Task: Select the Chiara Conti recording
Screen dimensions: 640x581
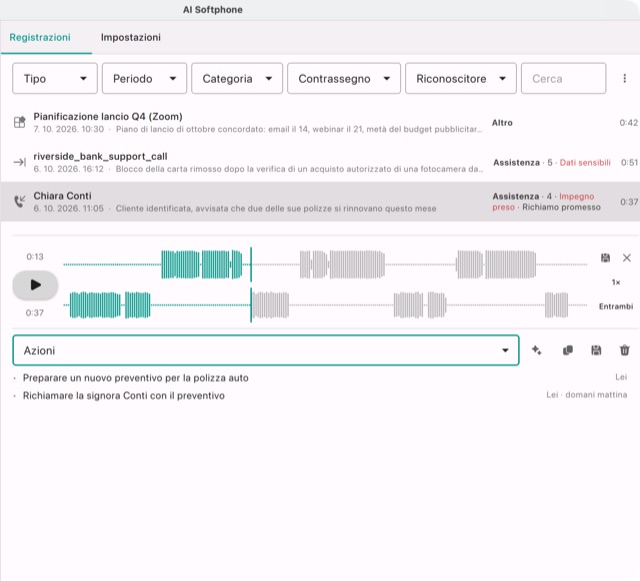Action: click(320, 202)
